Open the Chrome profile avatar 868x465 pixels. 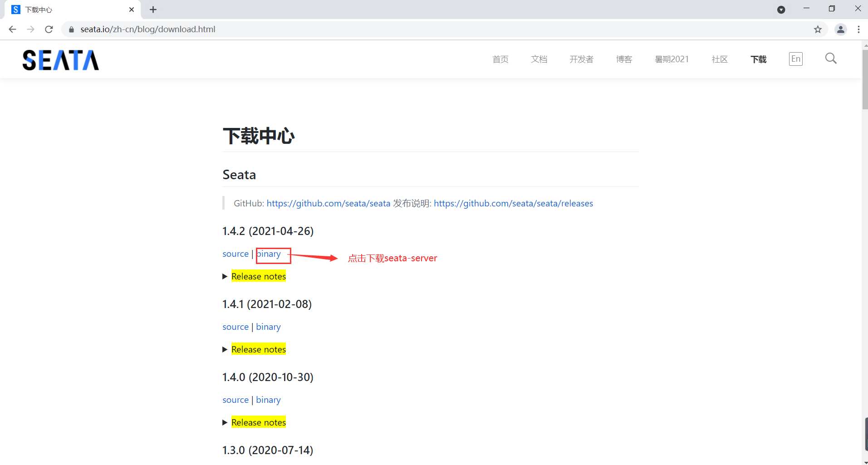pos(840,29)
